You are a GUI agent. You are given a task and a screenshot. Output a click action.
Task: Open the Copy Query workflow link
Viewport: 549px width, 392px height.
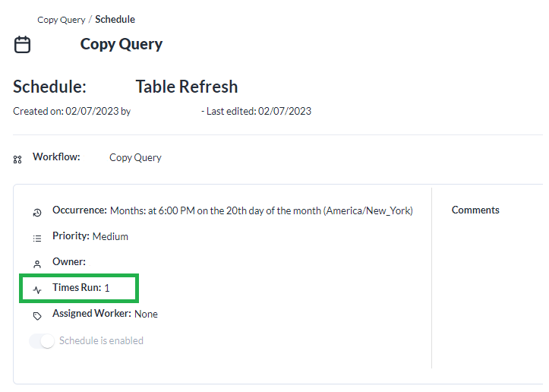point(135,158)
